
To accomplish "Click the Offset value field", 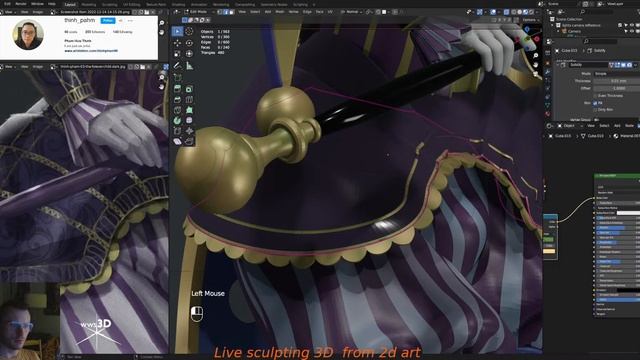I will point(617,88).
